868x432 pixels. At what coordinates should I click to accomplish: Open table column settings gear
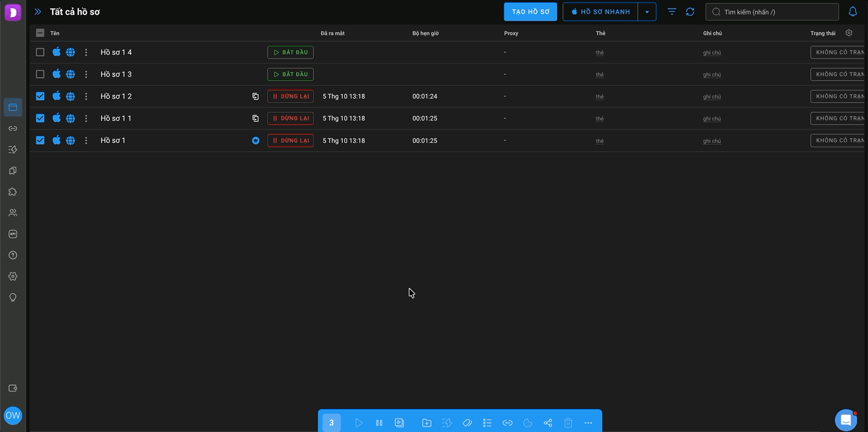(x=849, y=33)
